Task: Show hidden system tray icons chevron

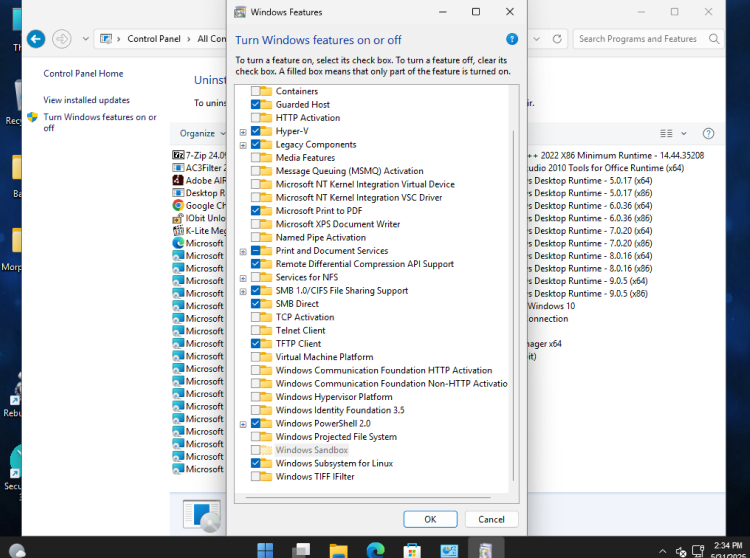Action: coord(662,551)
